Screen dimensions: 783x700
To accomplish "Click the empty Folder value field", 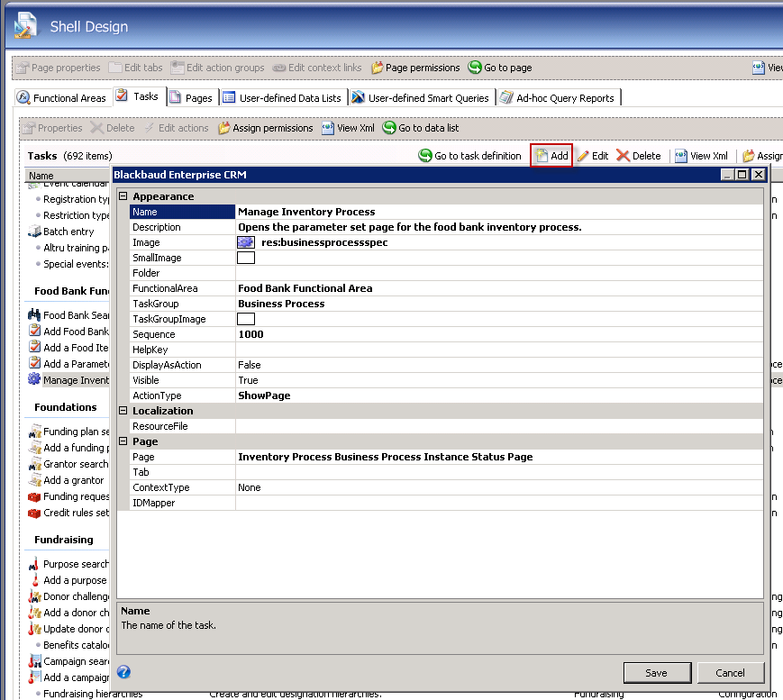I will tap(499, 273).
